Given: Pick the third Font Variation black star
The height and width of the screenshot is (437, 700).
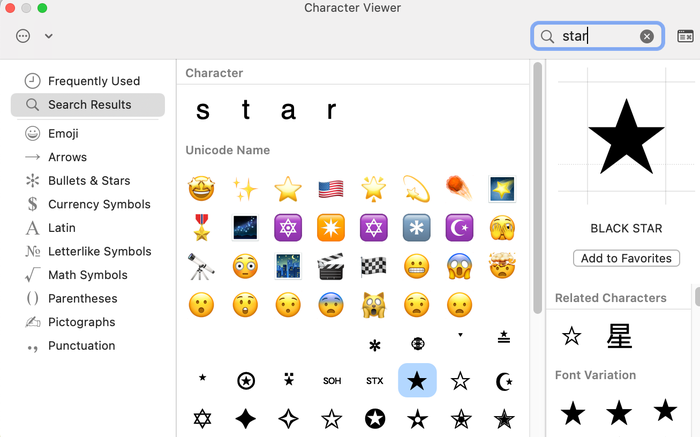Looking at the screenshot, I should pyautogui.click(x=665, y=410).
